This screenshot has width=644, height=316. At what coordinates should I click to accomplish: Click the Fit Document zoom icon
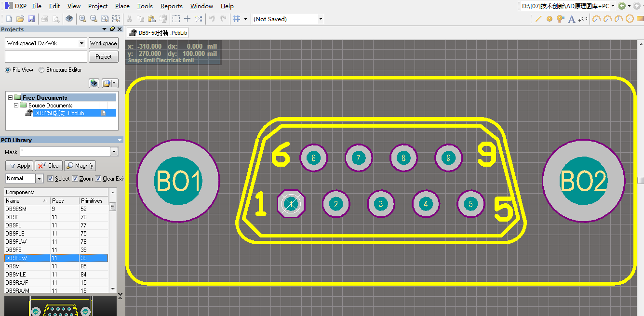105,19
